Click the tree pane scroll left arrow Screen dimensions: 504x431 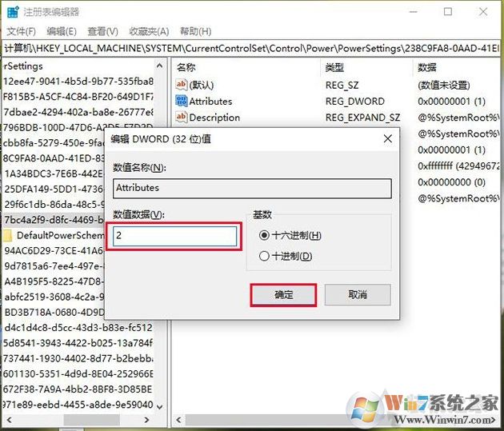[9, 420]
